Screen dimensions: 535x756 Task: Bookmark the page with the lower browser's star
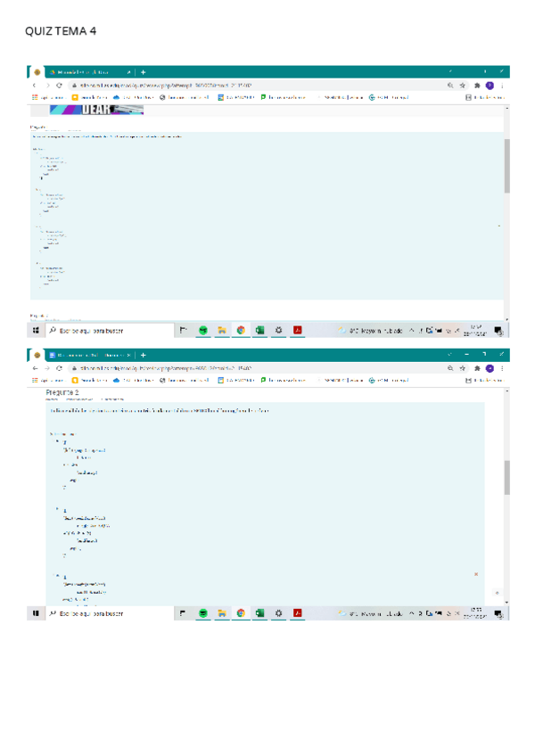pyautogui.click(x=462, y=368)
